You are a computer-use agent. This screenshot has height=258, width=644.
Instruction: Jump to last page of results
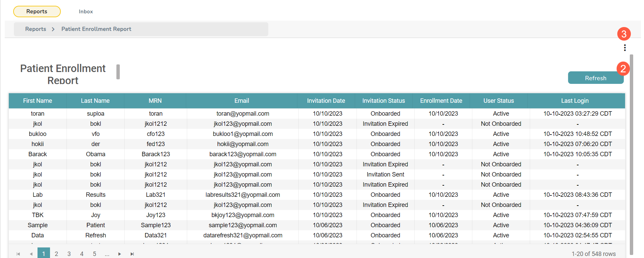(132, 254)
